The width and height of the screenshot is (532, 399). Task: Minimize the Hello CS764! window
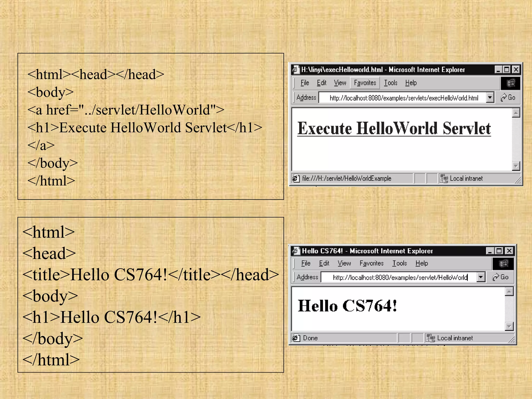(x=490, y=251)
